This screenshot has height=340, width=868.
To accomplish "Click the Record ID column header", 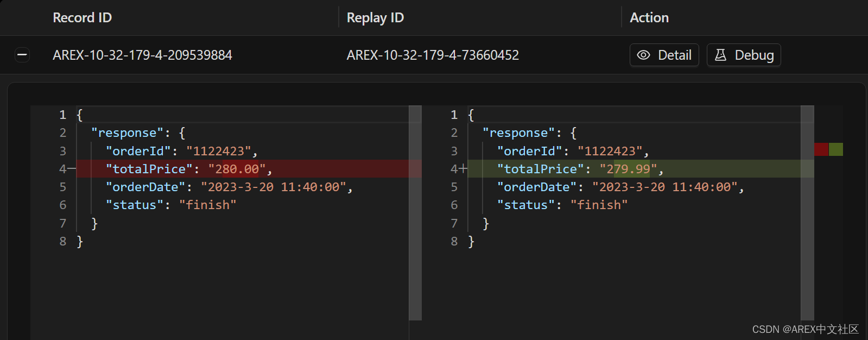I will point(82,17).
